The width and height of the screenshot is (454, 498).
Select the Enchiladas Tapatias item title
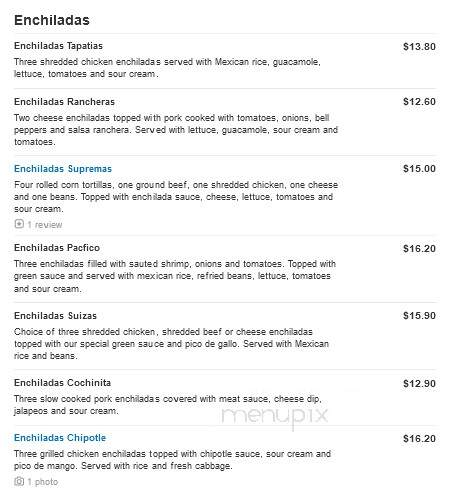tap(58, 46)
